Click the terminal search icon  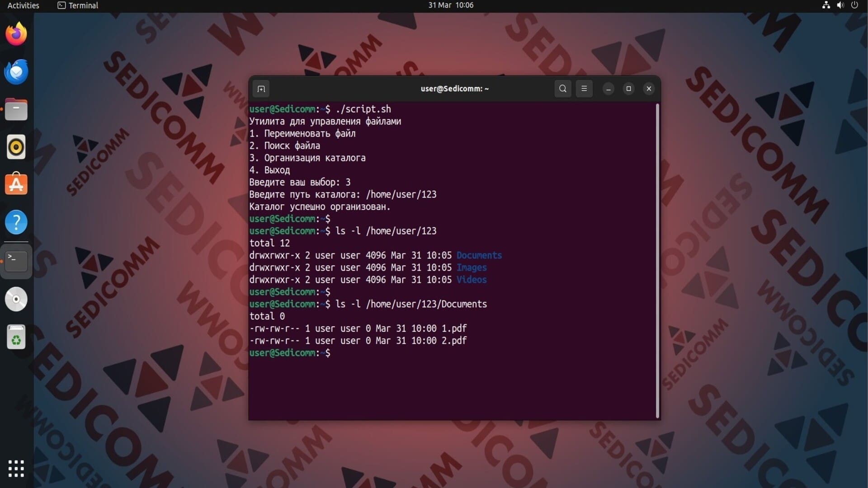click(562, 89)
